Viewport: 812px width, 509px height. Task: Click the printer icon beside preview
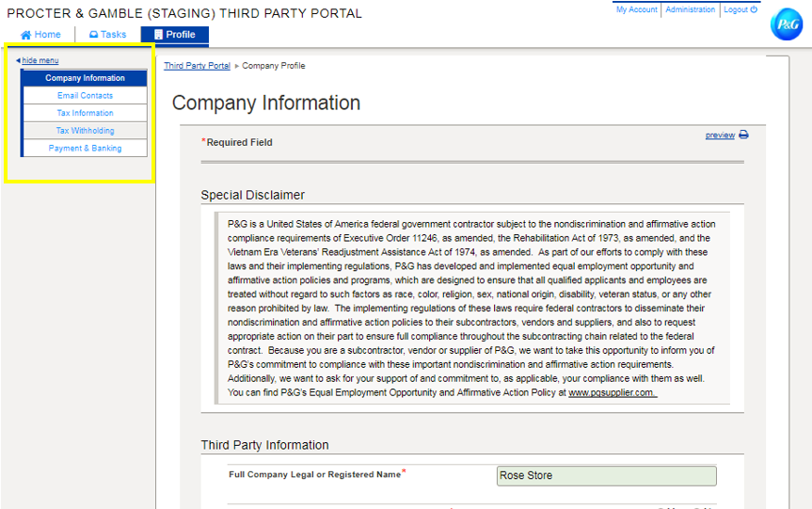point(743,135)
